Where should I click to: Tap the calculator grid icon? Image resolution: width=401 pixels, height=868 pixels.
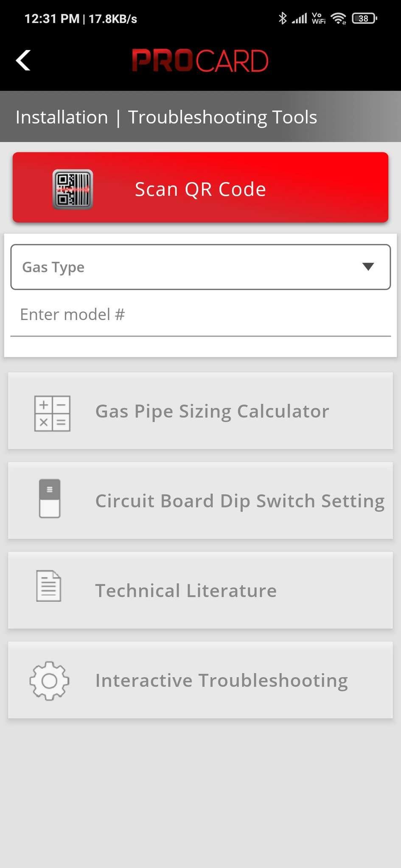point(52,413)
